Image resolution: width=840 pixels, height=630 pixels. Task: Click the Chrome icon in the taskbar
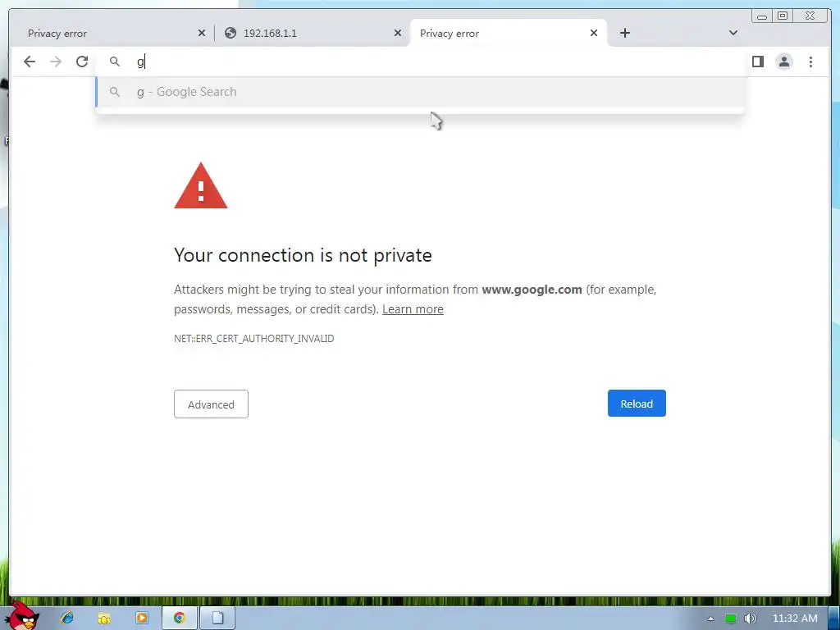[180, 619]
